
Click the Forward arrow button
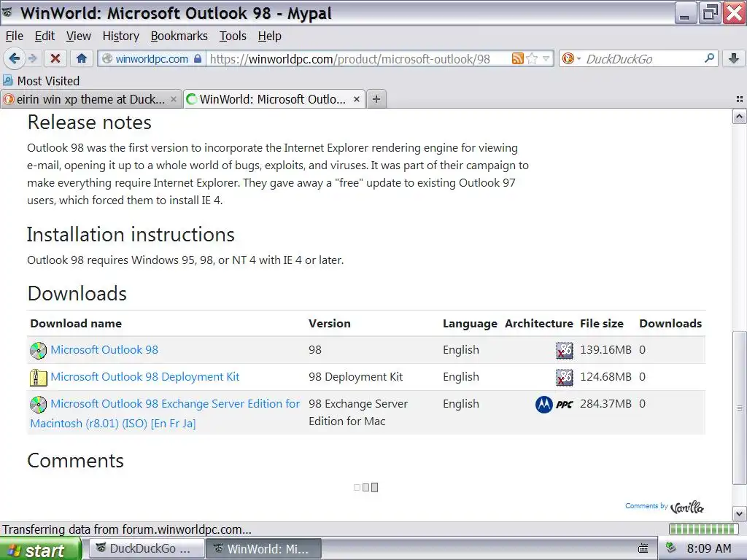32,58
